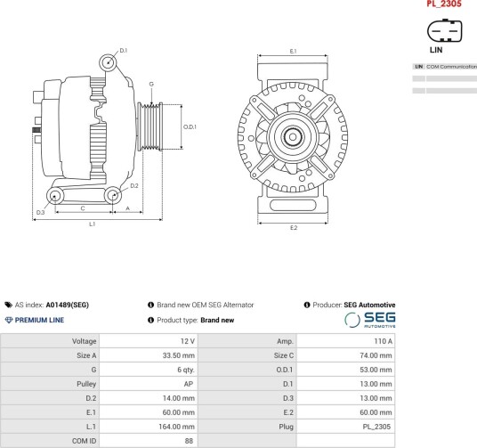The image size is (477, 448).
Task: Click the O.D.1 dimension label in drawing
Action: coord(190,126)
